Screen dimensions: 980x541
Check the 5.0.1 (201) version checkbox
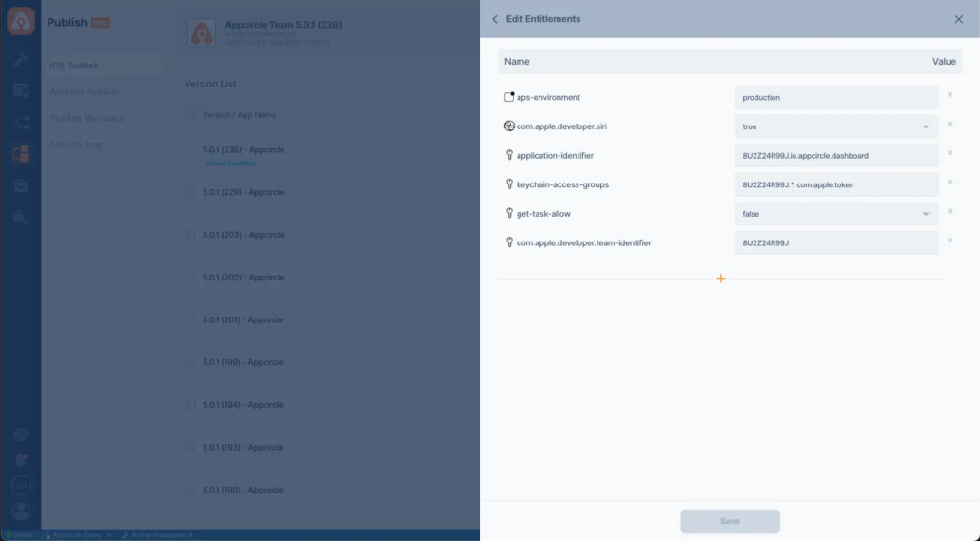(190, 319)
